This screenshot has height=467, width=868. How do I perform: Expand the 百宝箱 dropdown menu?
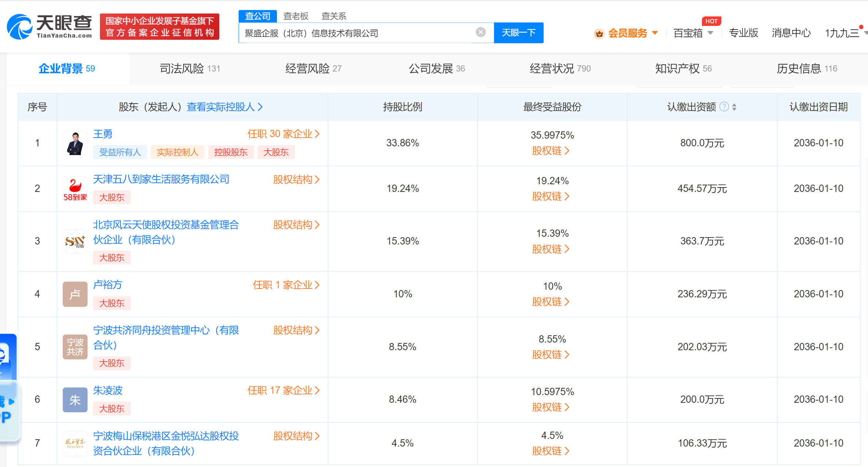pos(693,33)
